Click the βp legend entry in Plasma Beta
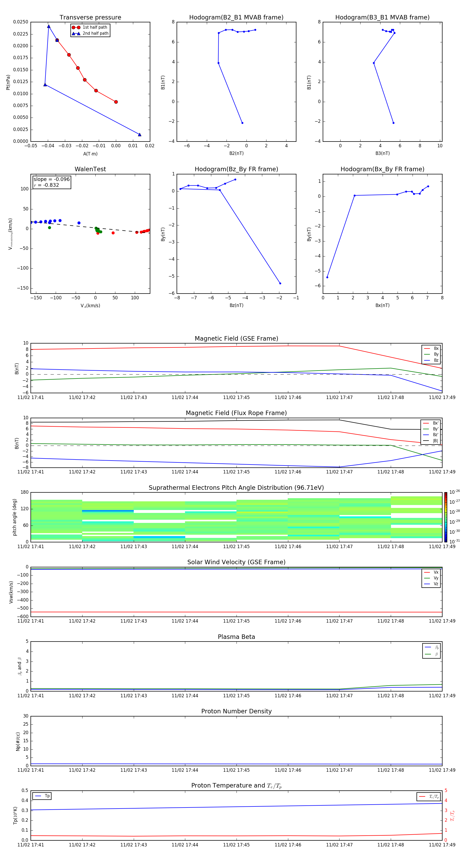The image size is (473, 868). click(x=431, y=647)
